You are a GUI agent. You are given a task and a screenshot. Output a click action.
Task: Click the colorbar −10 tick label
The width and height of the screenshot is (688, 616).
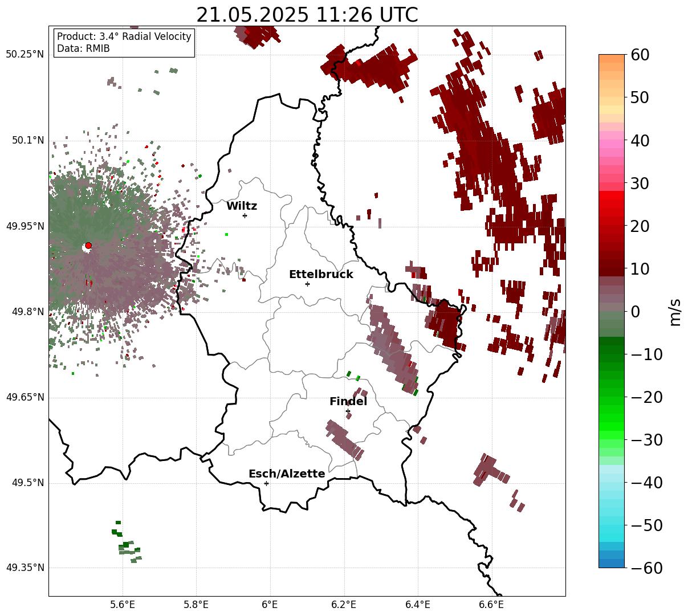click(x=646, y=354)
